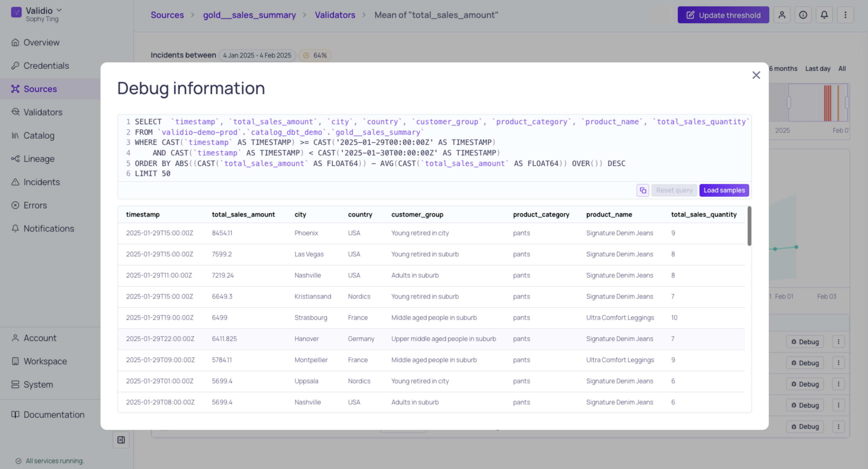
Task: Click the Lineage icon in sidebar
Action: 16,159
